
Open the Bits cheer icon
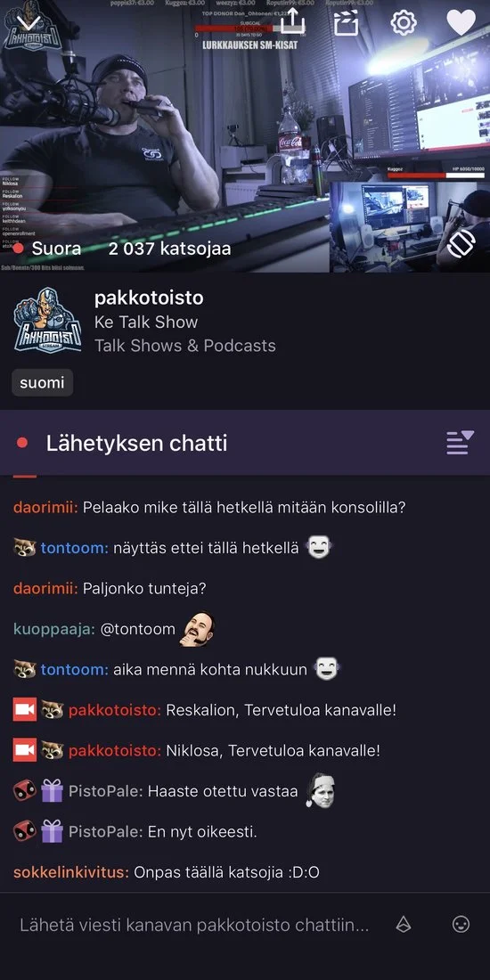[404, 925]
